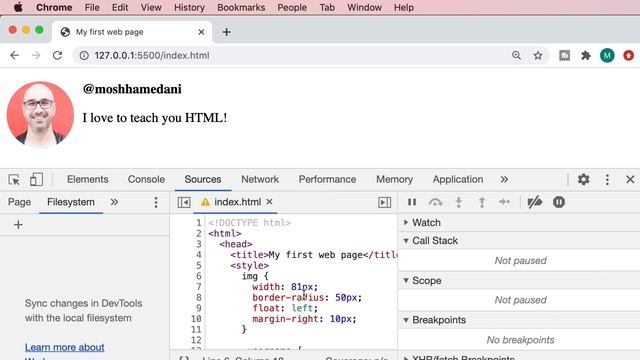
Task: Close the DevTools panel
Action: (x=630, y=179)
